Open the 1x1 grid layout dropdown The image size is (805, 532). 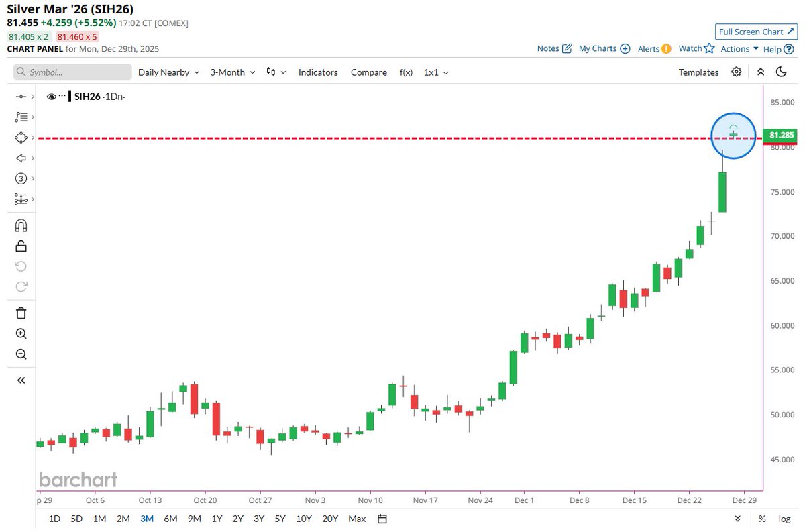[x=436, y=72]
